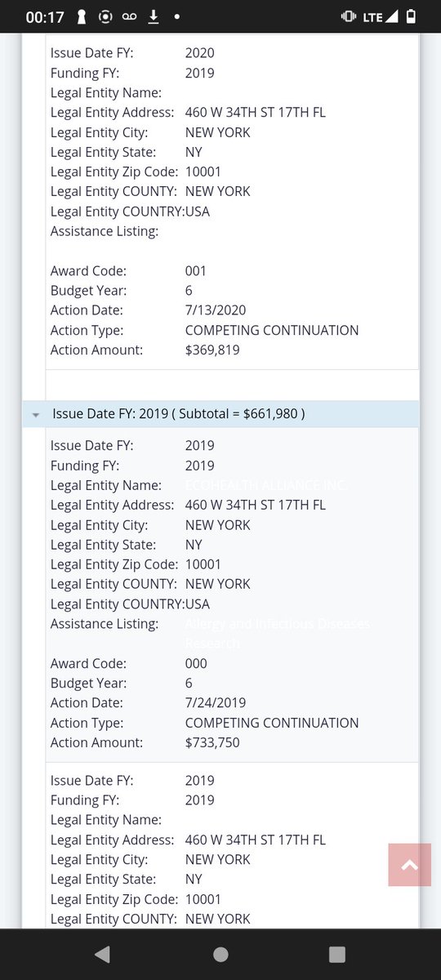441x980 pixels.
Task: Open the faint ECOHEALTH ALLIANCE INC. entity name
Action: [x=267, y=485]
